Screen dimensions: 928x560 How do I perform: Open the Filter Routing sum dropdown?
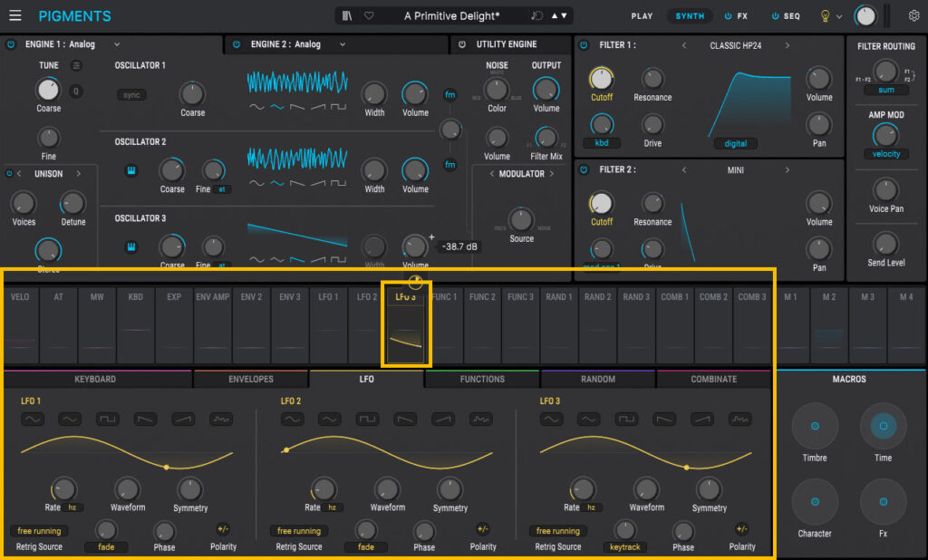(886, 90)
